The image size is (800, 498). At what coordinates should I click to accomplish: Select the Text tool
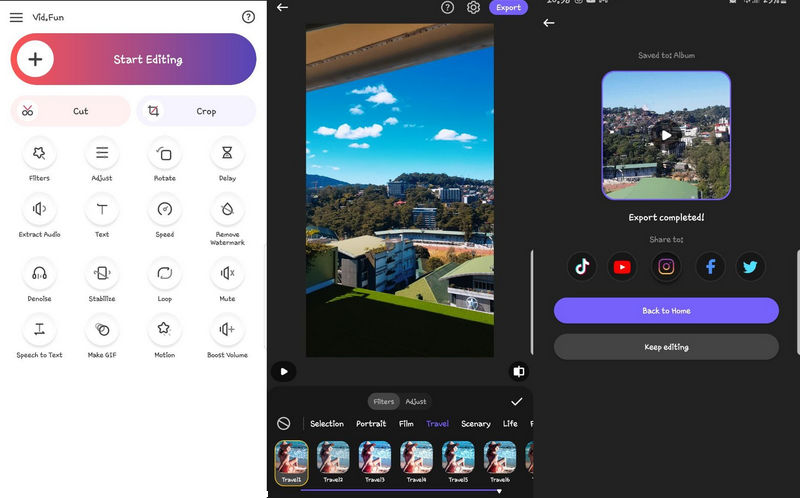(102, 209)
